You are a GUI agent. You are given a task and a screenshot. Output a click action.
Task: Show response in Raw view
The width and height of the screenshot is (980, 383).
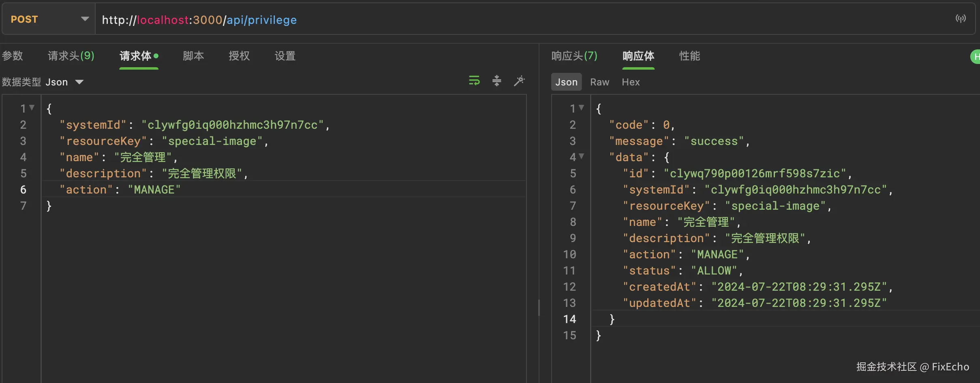(599, 82)
